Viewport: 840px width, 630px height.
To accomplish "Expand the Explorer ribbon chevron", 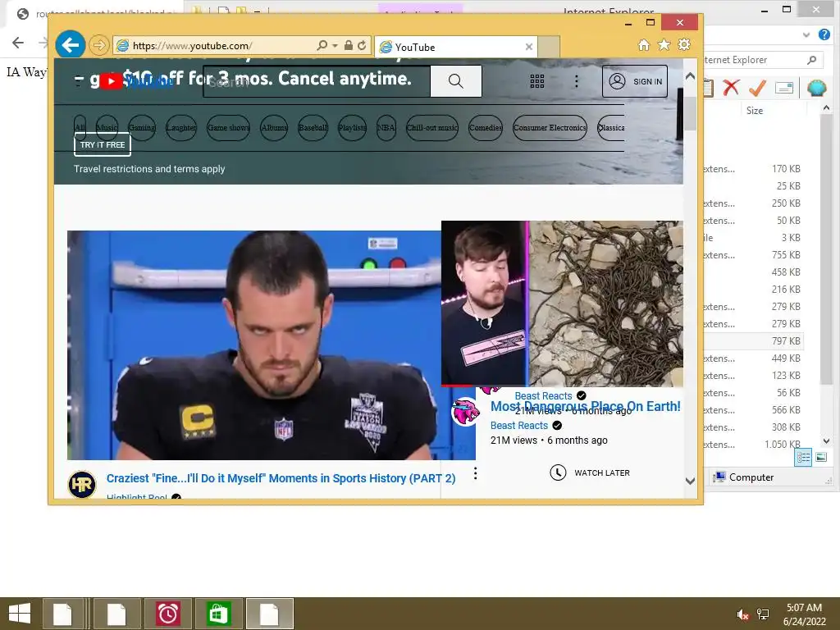I will pos(806,34).
